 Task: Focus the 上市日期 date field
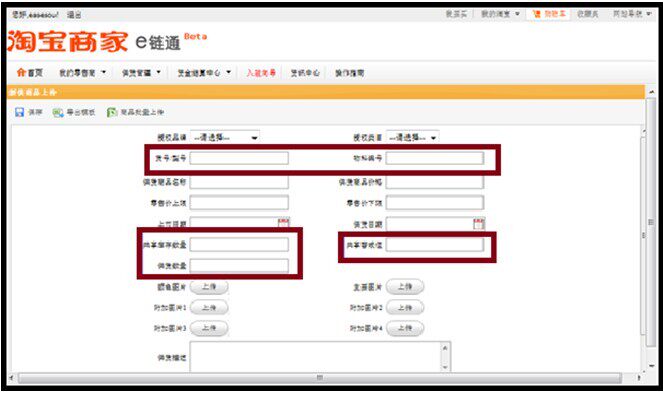(x=233, y=223)
